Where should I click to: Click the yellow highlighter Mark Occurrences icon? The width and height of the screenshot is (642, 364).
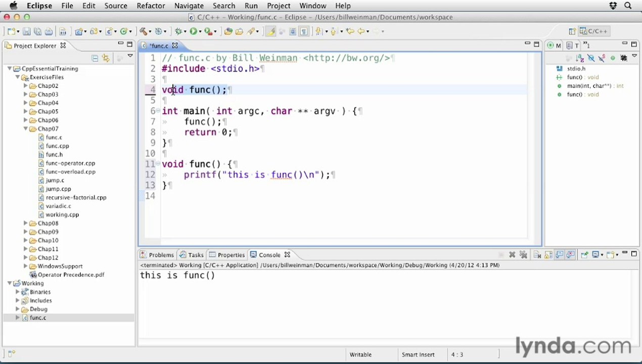(x=270, y=31)
